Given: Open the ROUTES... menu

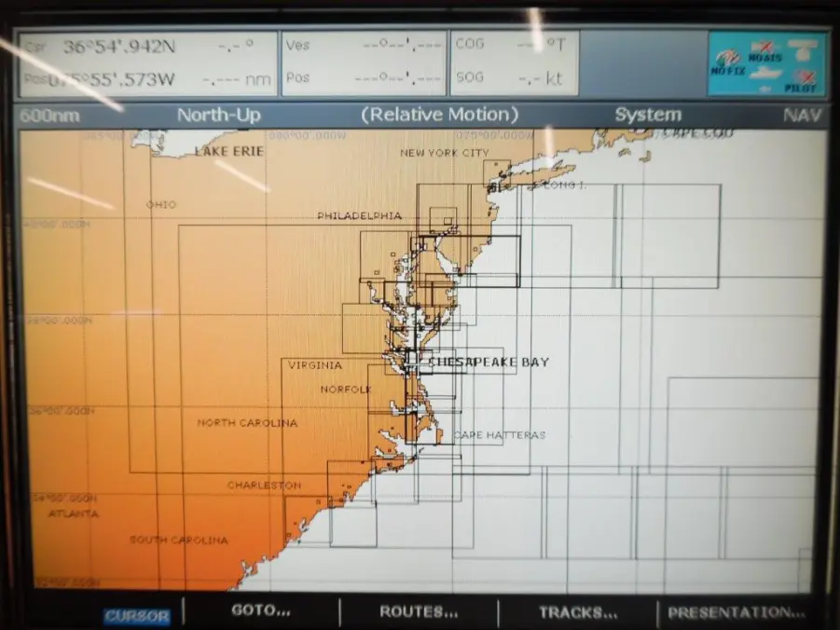Looking at the screenshot, I should 418,611.
